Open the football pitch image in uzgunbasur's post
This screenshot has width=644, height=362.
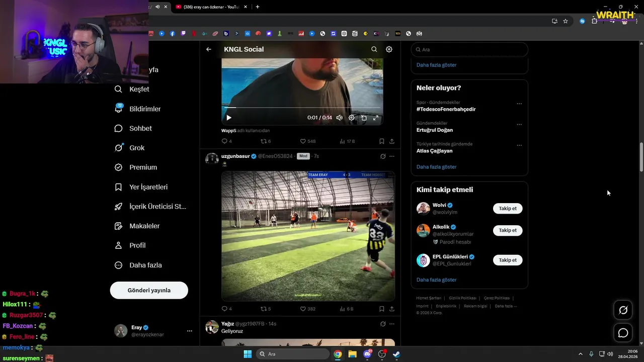point(308,236)
